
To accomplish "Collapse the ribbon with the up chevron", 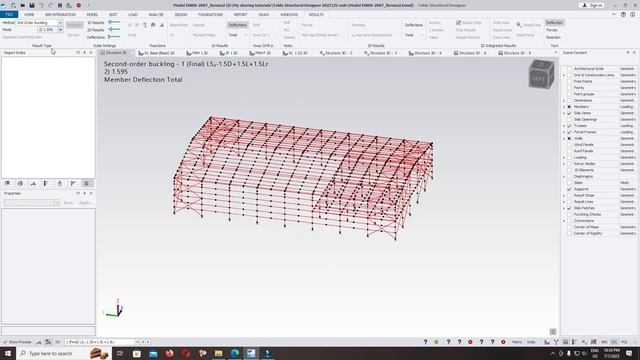I will click(613, 14).
